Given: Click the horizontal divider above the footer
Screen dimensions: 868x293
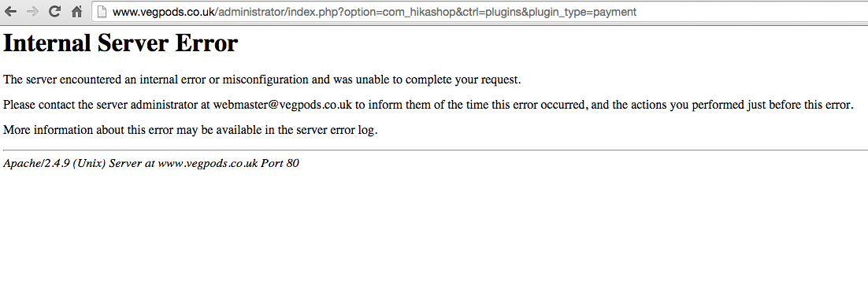Looking at the screenshot, I should (x=435, y=150).
